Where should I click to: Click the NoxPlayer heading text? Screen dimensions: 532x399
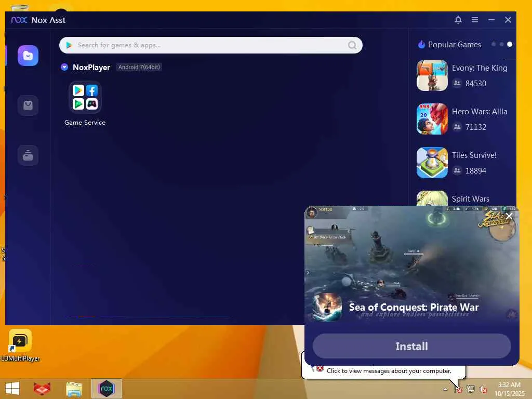91,67
